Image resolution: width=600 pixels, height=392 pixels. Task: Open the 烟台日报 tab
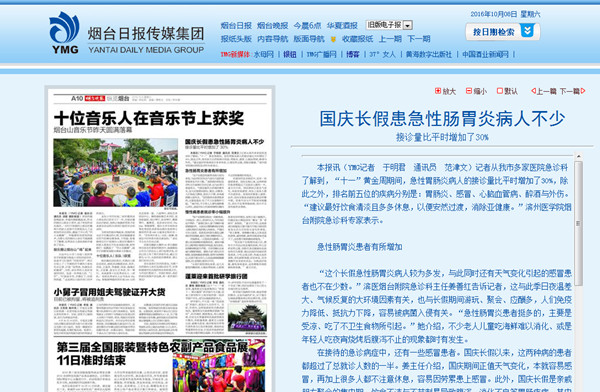click(236, 26)
